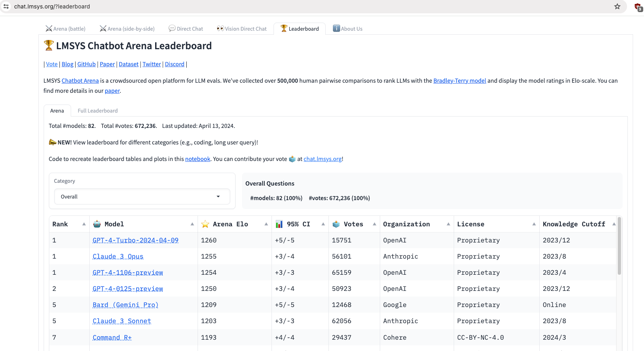Sort by 95% CI column arrow
The width and height of the screenshot is (644, 351).
click(x=323, y=224)
